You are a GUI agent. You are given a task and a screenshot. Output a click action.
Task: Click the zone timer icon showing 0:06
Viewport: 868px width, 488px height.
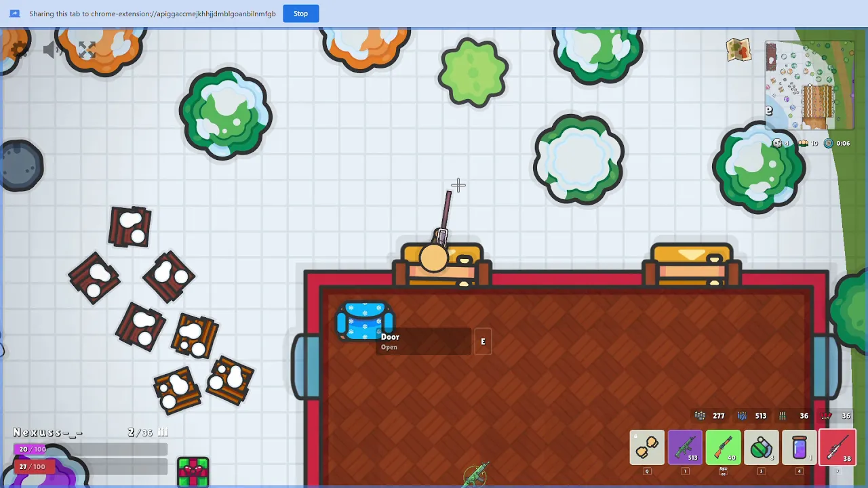click(828, 143)
